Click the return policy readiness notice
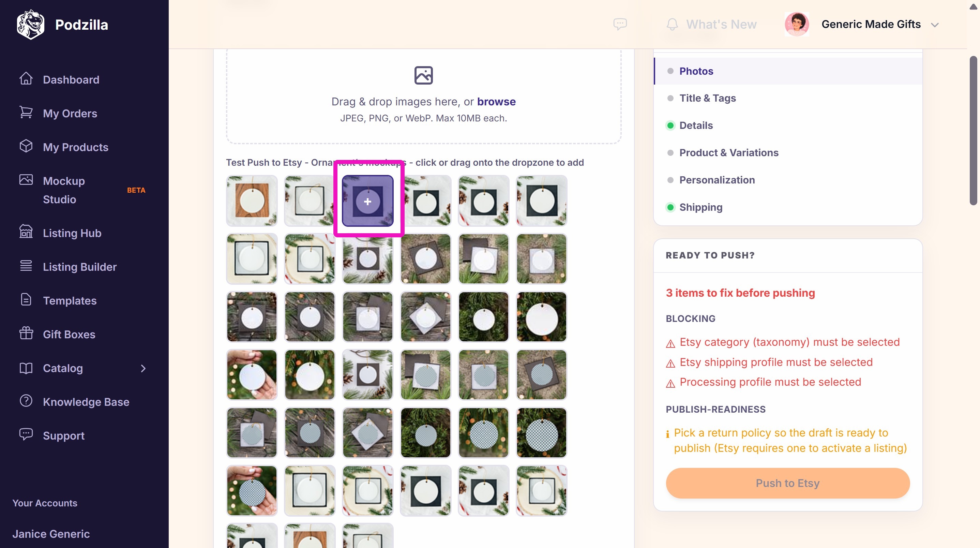 tap(790, 441)
